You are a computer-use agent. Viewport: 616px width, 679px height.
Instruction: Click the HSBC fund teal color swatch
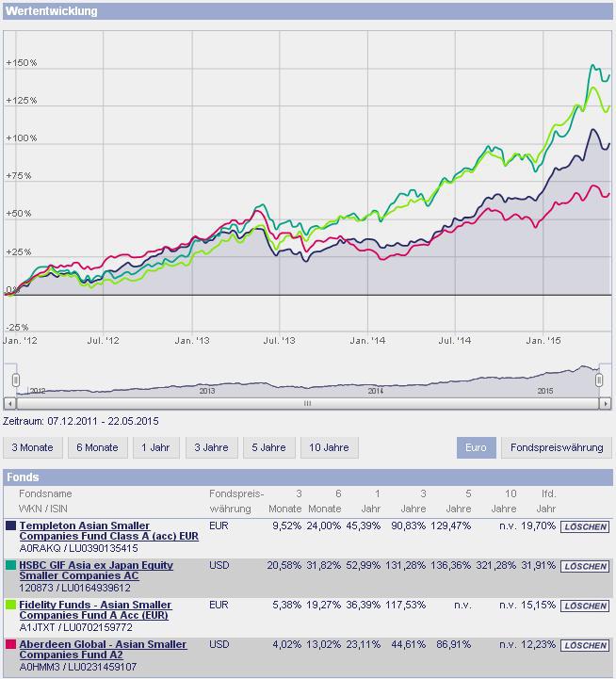click(x=10, y=565)
